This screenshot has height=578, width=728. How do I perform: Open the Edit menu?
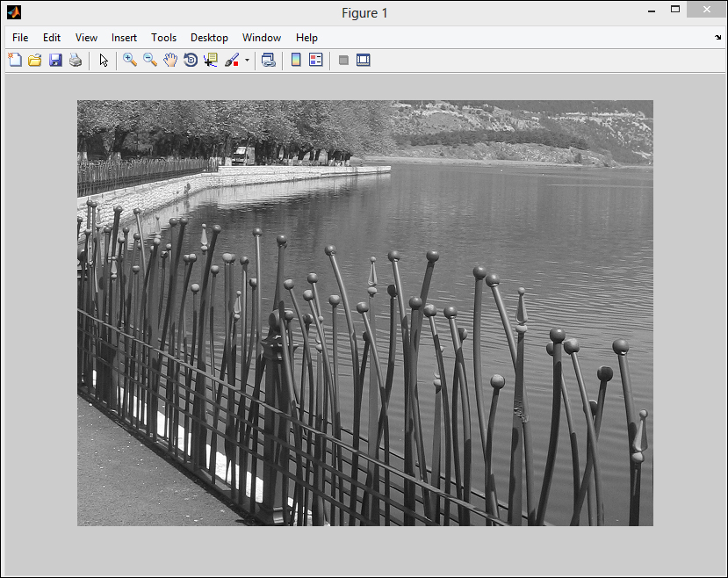coord(52,38)
